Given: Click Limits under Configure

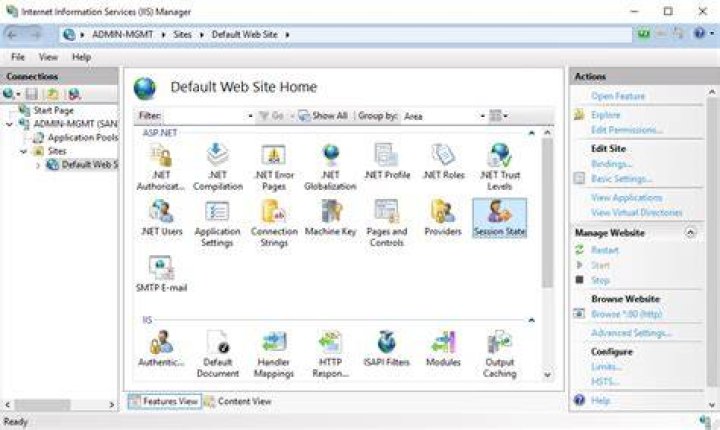Looking at the screenshot, I should point(607,367).
